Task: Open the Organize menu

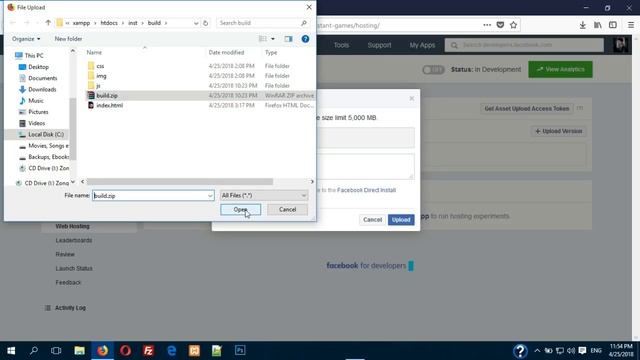Action: 26,39
